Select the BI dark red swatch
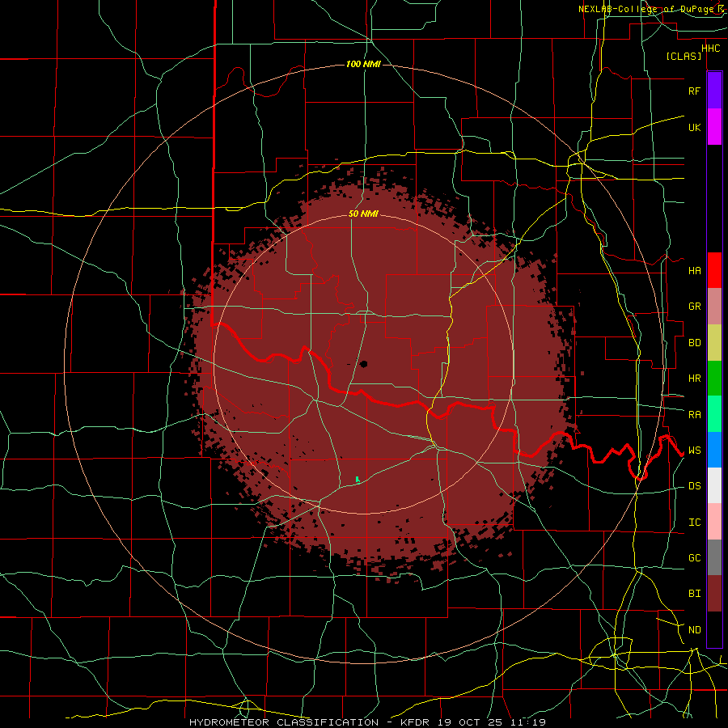 [714, 594]
